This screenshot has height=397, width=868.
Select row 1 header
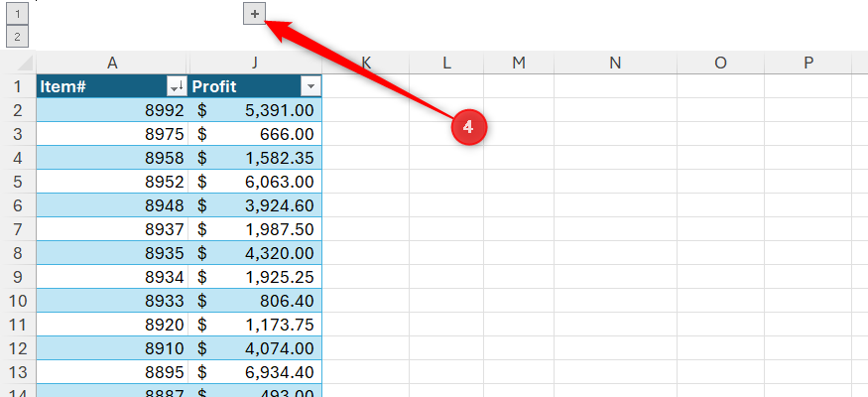(x=18, y=86)
